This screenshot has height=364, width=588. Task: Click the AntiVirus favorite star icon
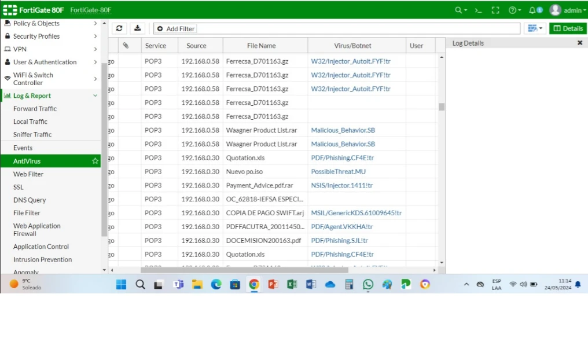95,161
